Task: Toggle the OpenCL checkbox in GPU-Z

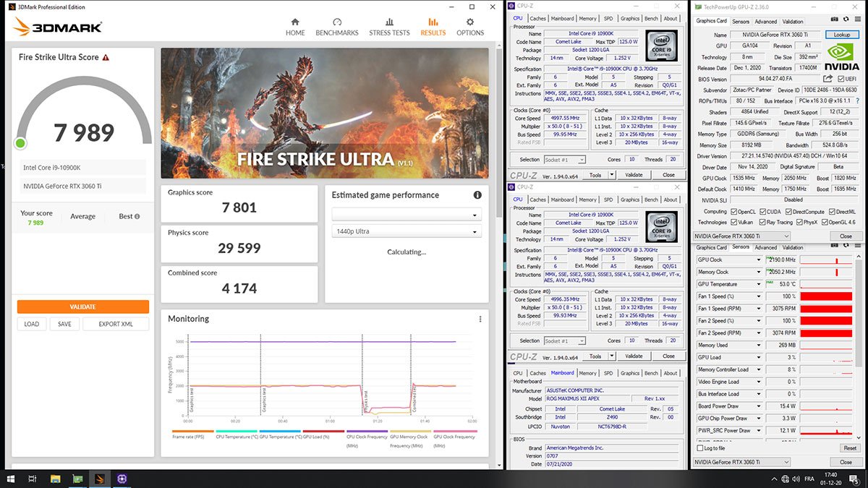Action: 735,211
